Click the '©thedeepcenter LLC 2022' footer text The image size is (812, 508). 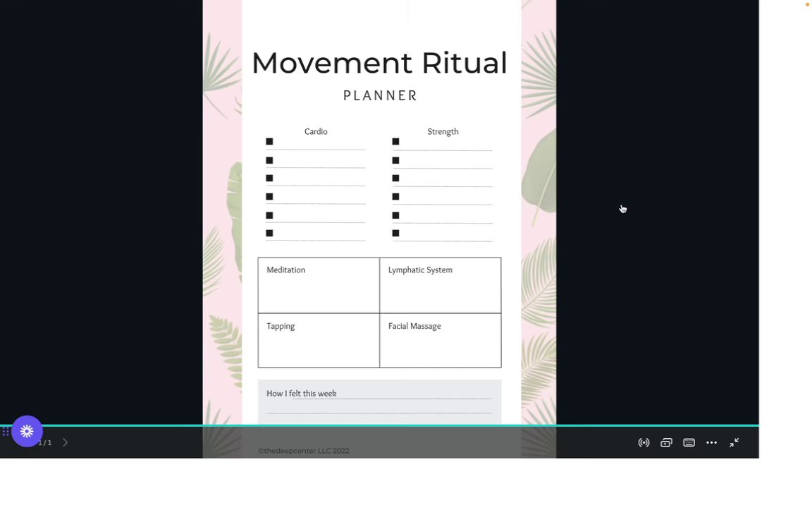click(304, 451)
